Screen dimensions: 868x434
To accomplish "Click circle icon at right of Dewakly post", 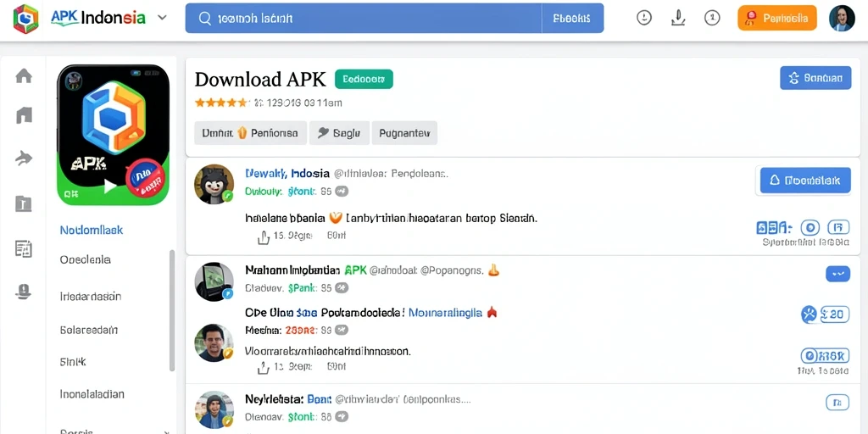I will click(810, 227).
